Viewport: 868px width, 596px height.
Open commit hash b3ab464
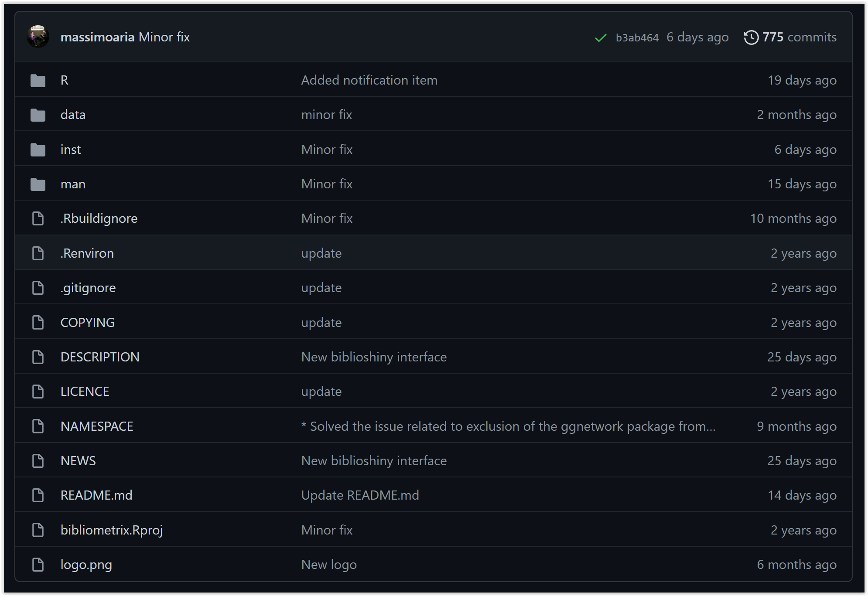pyautogui.click(x=637, y=37)
